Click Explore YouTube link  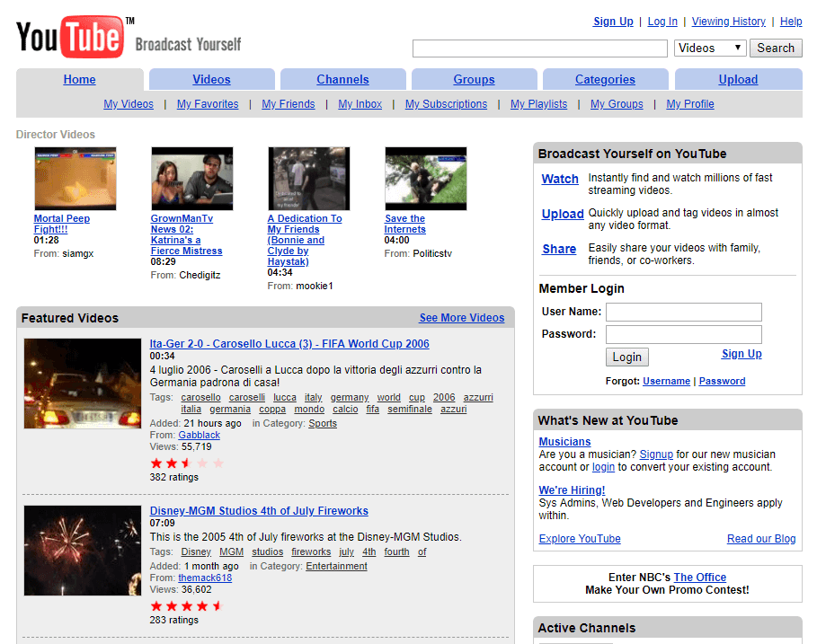coord(580,539)
